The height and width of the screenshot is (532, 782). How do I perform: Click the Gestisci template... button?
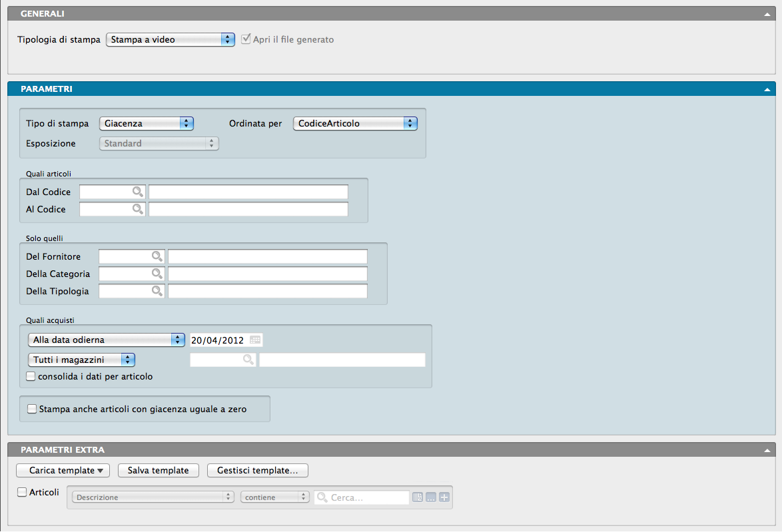(257, 471)
